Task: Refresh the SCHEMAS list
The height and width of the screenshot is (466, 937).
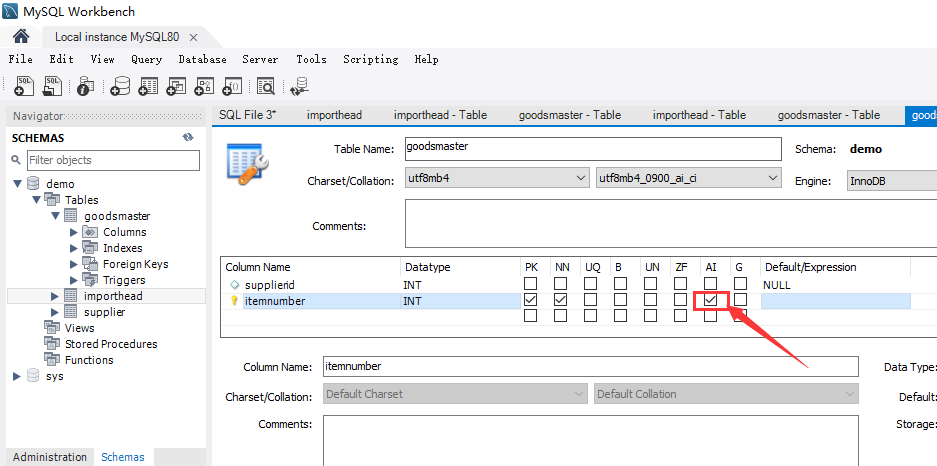Action: 187,137
